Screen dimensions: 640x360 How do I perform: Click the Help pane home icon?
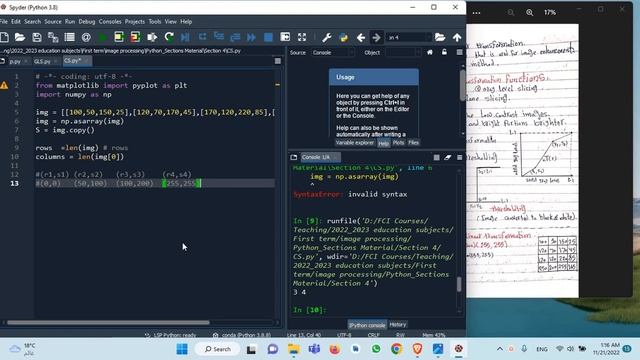(x=430, y=52)
